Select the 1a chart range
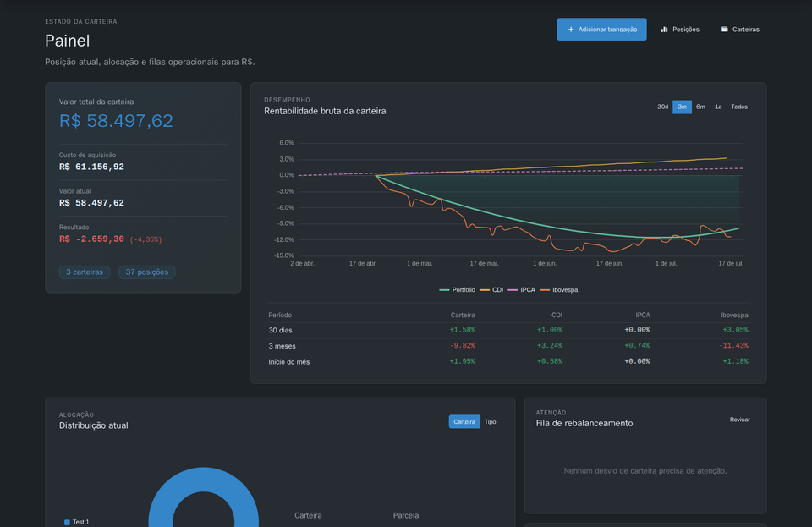 [718, 107]
